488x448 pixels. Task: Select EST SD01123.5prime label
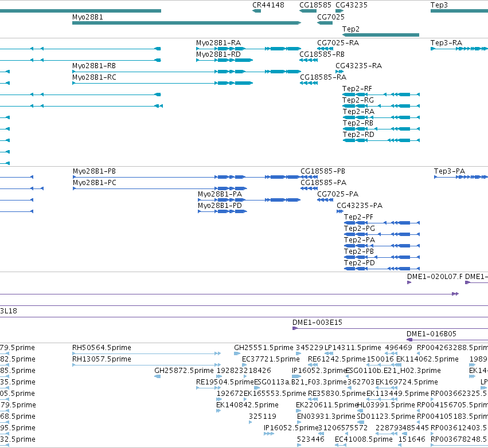[385, 416]
